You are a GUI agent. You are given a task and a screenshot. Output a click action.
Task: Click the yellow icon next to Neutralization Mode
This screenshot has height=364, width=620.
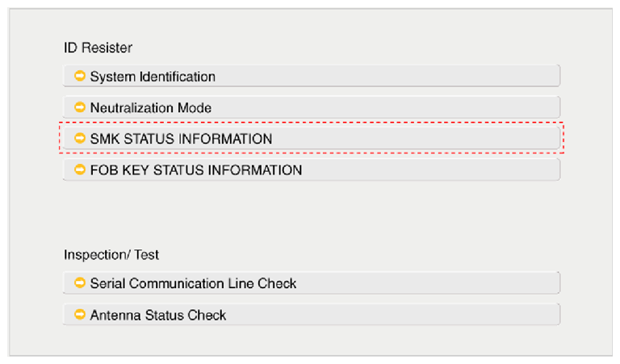click(80, 107)
